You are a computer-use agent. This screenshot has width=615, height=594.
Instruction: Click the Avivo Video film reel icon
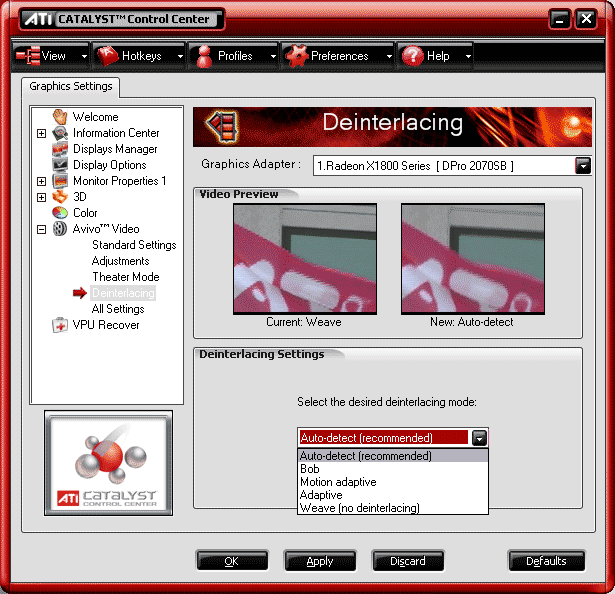(x=60, y=229)
